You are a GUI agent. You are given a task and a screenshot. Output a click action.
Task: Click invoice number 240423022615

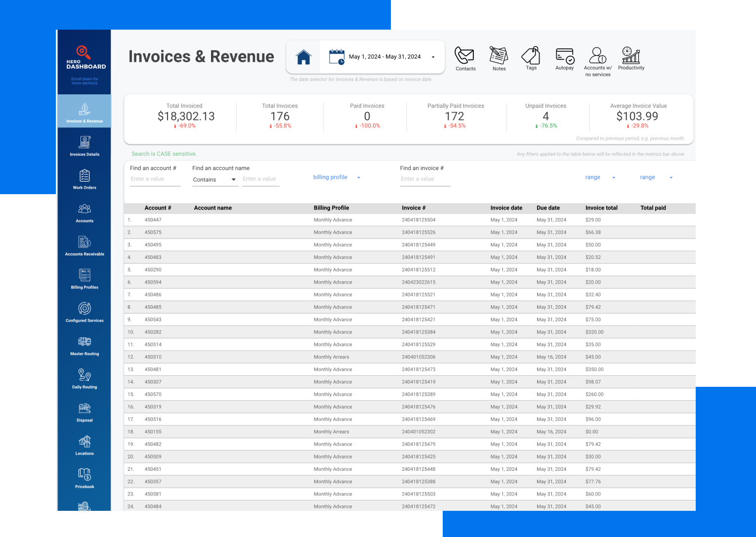(x=419, y=282)
